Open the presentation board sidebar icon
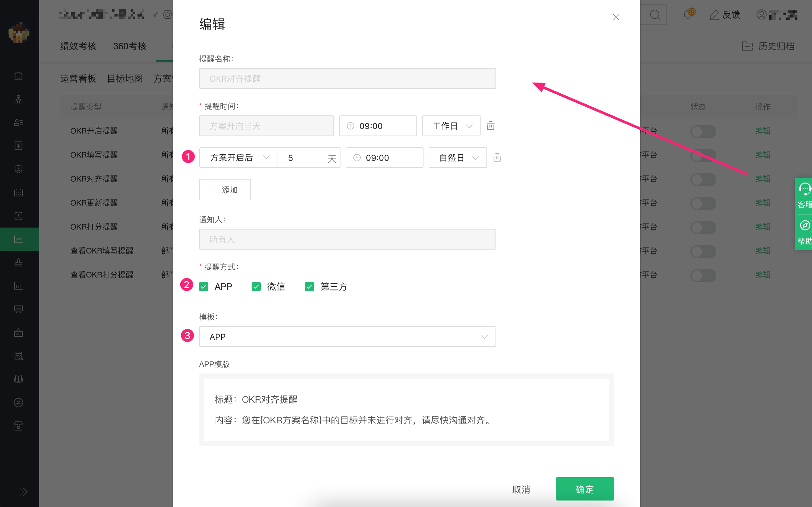Viewport: 812px width, 507px height. [x=19, y=309]
